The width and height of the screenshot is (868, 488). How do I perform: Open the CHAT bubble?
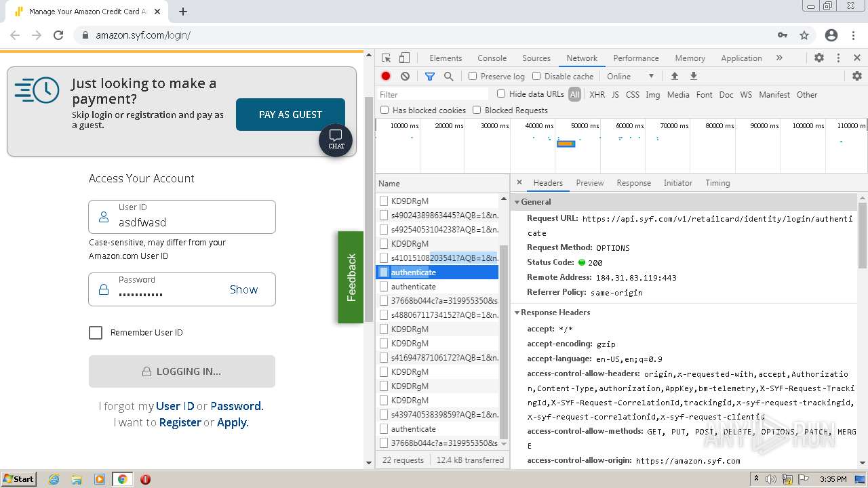pos(336,140)
